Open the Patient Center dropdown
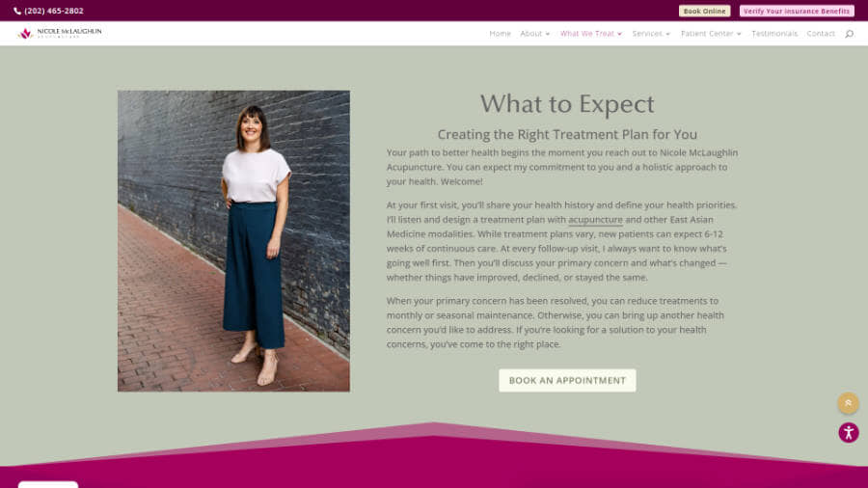This screenshot has height=488, width=868. (711, 34)
